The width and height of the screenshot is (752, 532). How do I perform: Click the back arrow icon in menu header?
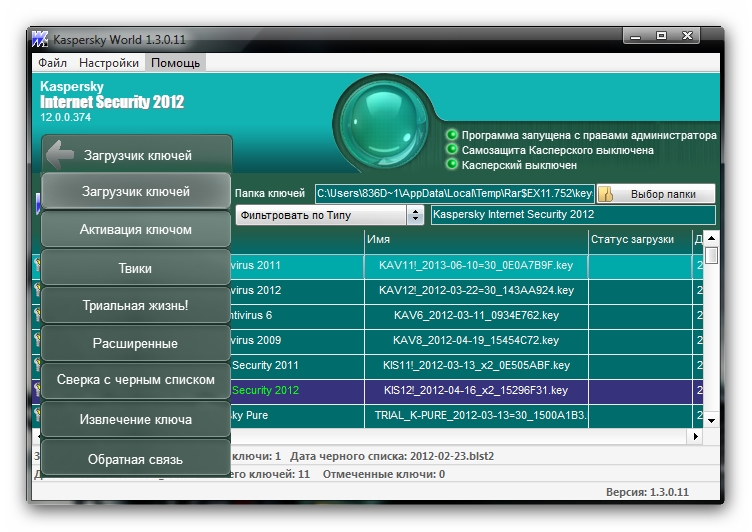pos(60,154)
